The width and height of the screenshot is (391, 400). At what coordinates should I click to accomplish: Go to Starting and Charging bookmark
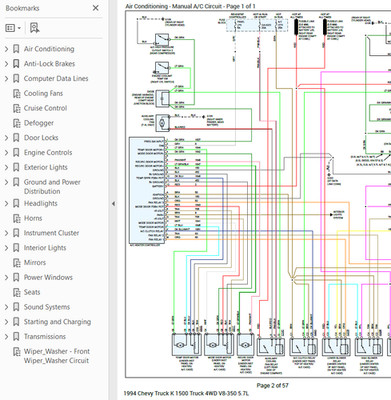click(57, 322)
